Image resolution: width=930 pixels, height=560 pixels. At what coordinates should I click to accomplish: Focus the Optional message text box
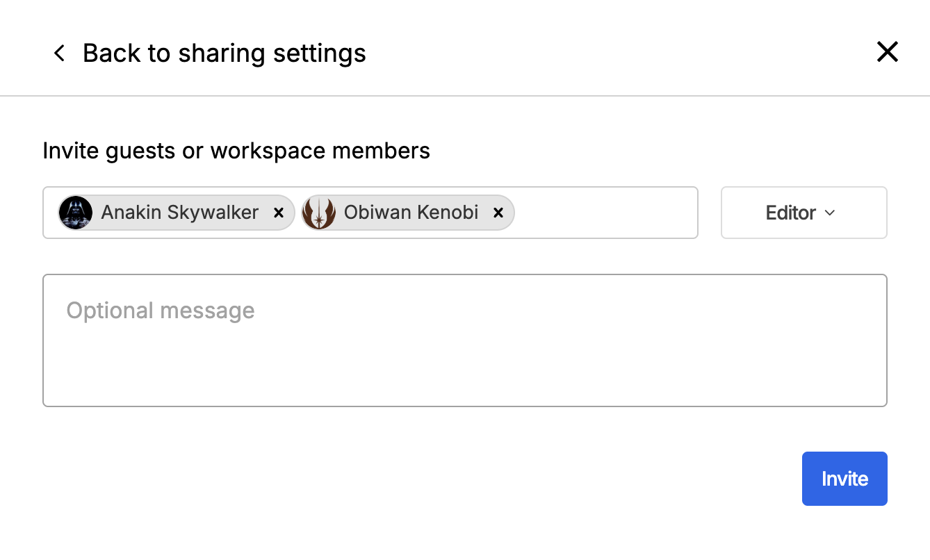pos(464,340)
